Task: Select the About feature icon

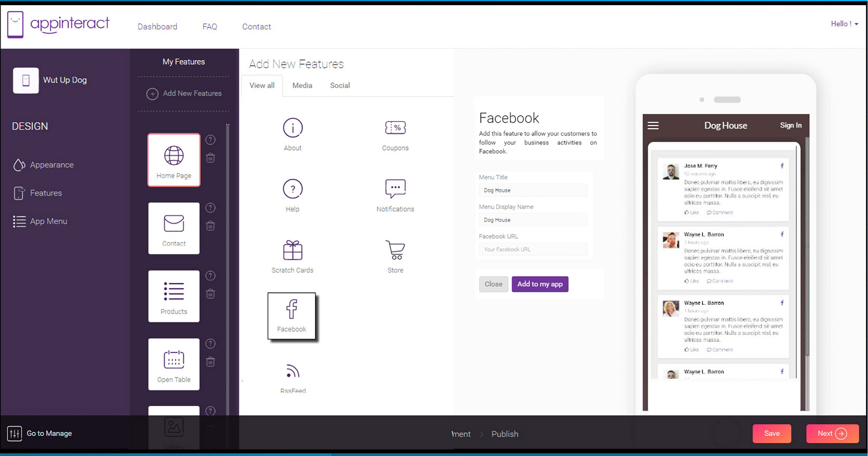Action: coord(293,128)
